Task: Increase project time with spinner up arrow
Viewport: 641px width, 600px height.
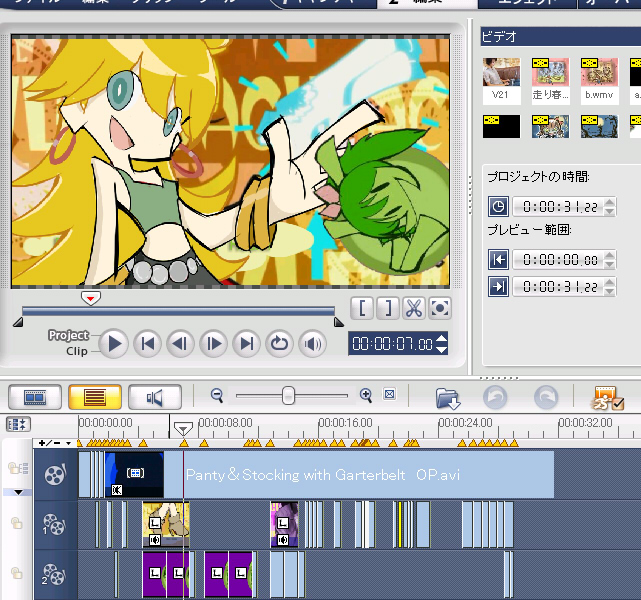Action: (x=610, y=202)
